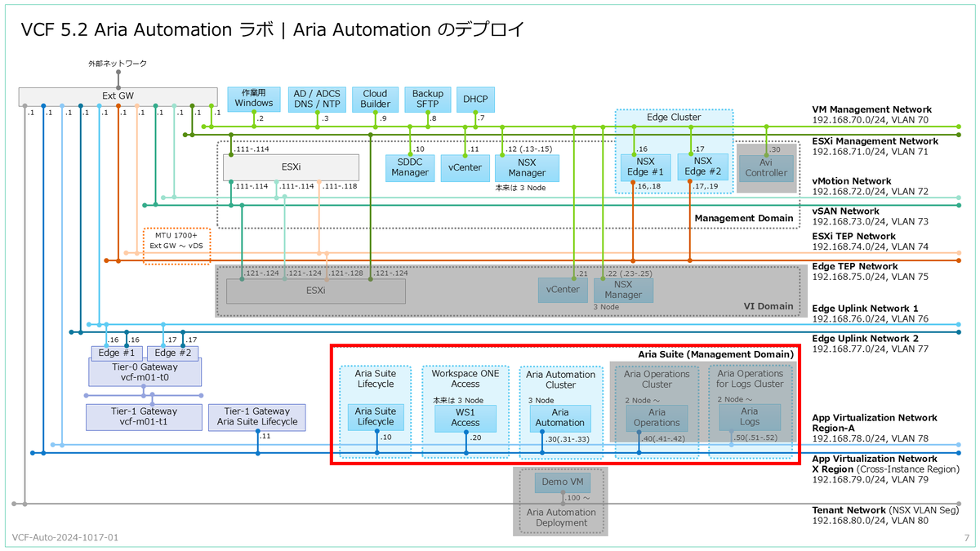The width and height of the screenshot is (980, 551).
Task: Click the slide page number 7
Action: pos(966,539)
